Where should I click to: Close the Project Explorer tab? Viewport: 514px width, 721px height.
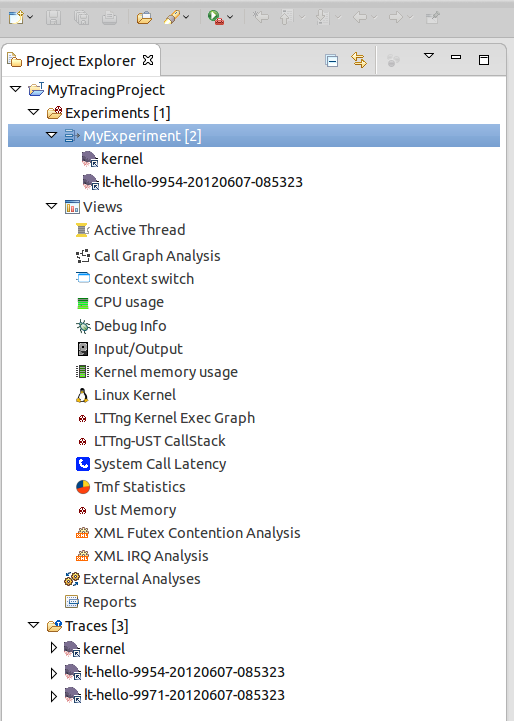(x=148, y=60)
